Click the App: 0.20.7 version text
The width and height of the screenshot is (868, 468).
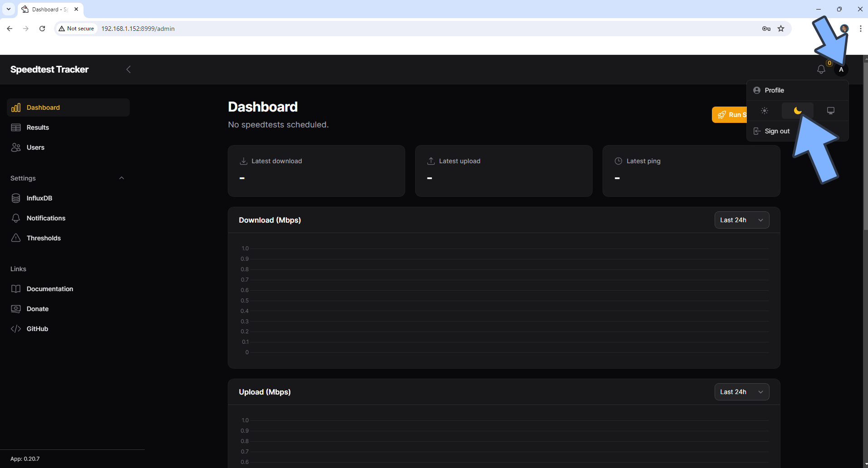pyautogui.click(x=25, y=459)
